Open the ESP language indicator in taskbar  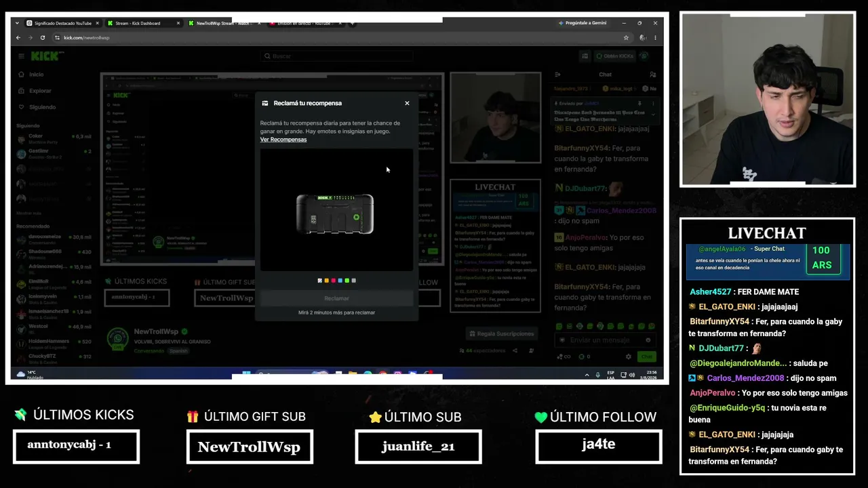point(611,375)
